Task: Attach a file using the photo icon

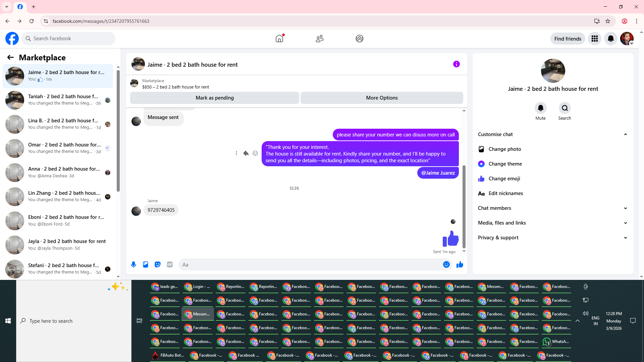Action: point(146,264)
